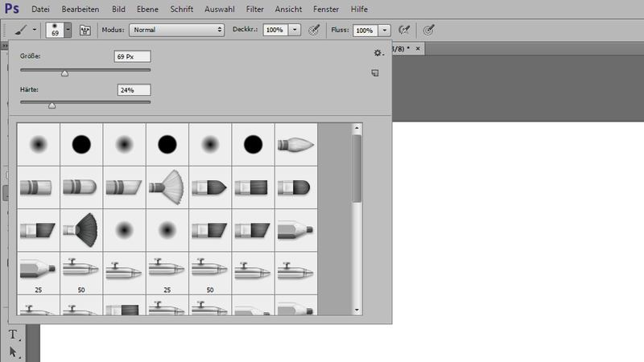Toggle pressure control for opacity

(x=314, y=30)
